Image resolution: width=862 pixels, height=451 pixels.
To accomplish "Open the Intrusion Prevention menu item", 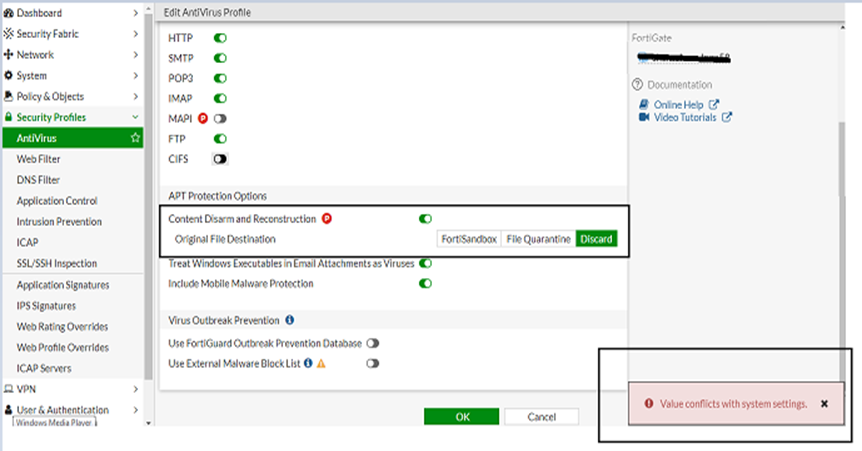I will [59, 222].
